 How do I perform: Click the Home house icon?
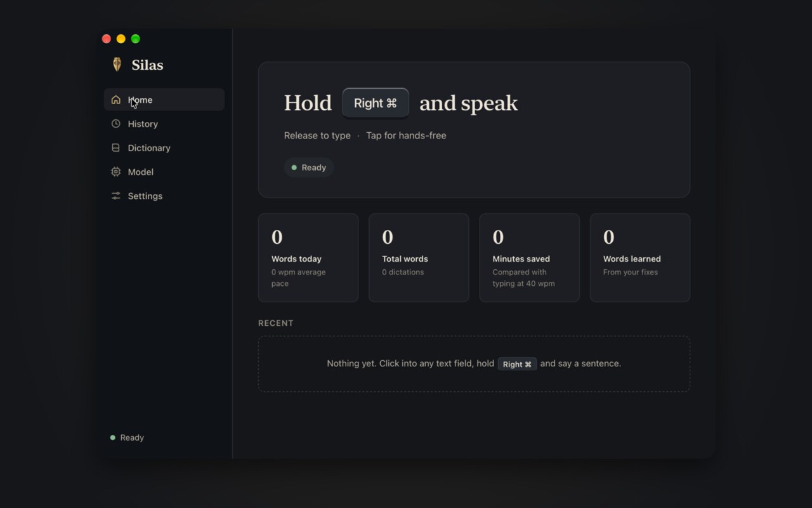(115, 100)
